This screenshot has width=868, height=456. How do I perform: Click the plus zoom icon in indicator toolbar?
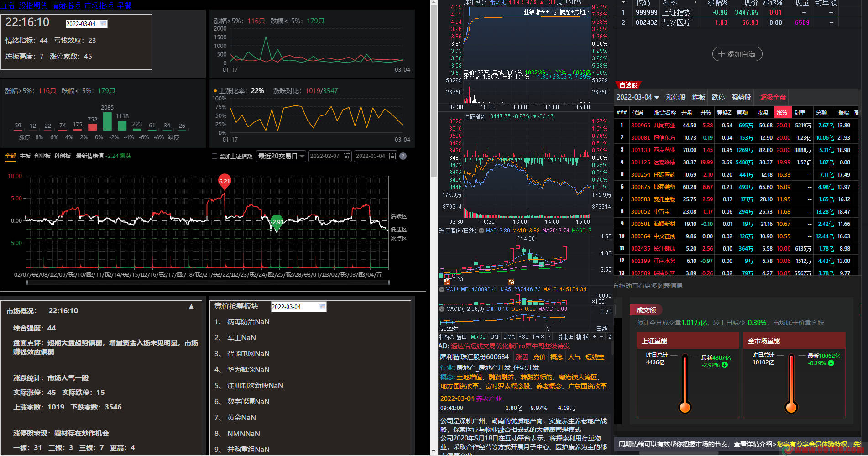pyautogui.click(x=594, y=336)
